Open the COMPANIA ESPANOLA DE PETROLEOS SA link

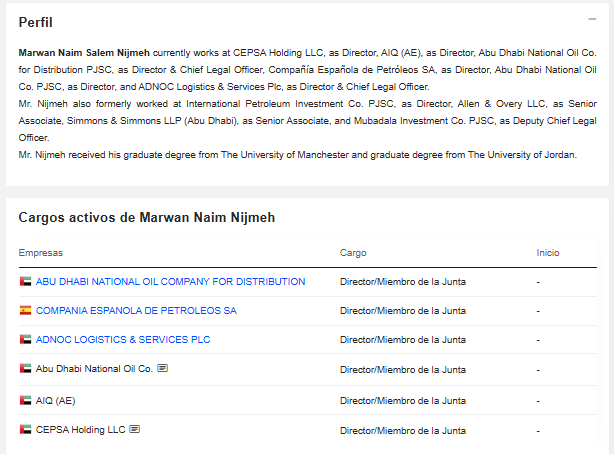click(136, 311)
